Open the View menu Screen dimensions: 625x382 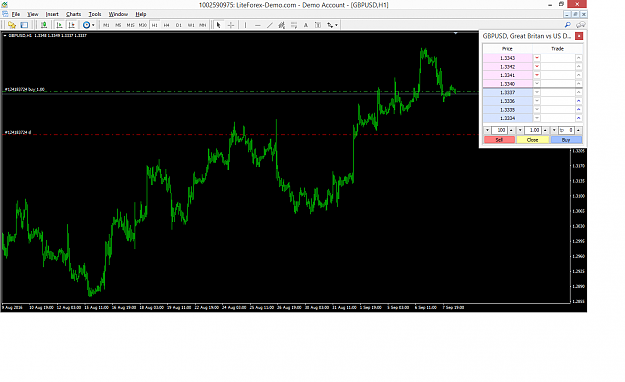click(x=33, y=14)
